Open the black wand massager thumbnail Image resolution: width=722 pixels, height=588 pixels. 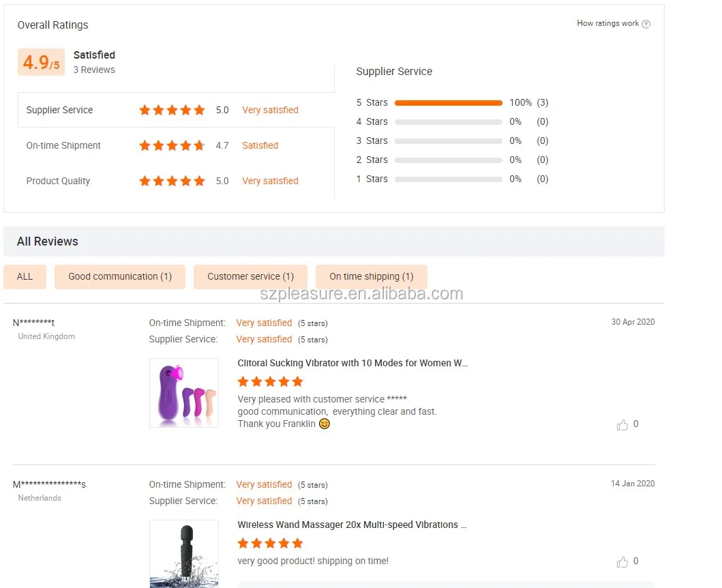pyautogui.click(x=184, y=553)
